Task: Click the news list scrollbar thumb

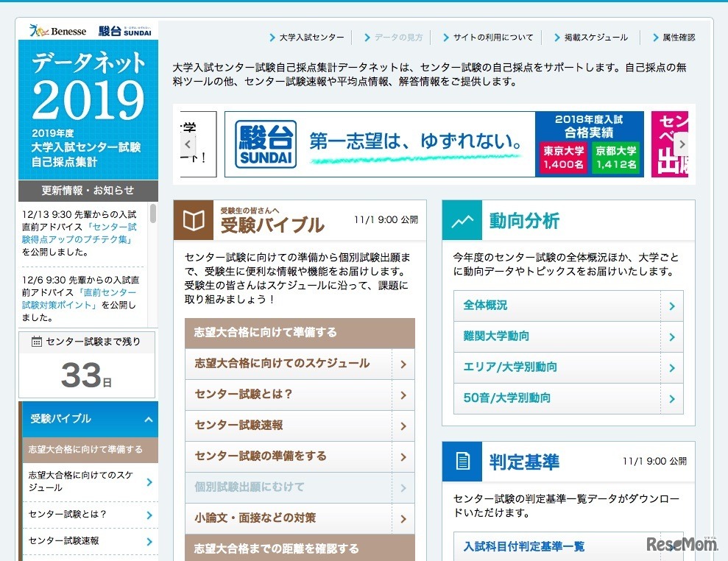Action: tap(153, 214)
